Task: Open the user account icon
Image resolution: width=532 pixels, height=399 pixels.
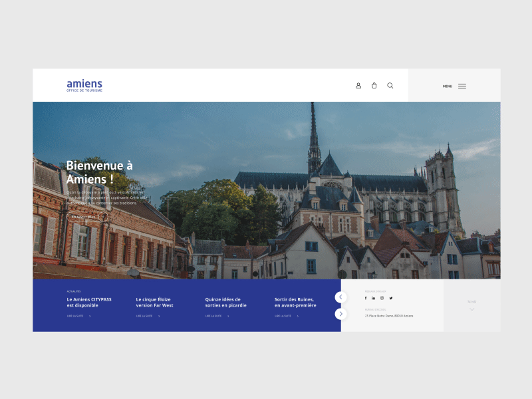Action: pyautogui.click(x=358, y=86)
